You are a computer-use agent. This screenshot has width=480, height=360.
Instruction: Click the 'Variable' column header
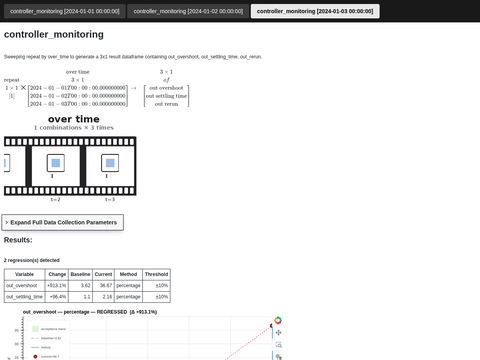point(24,274)
